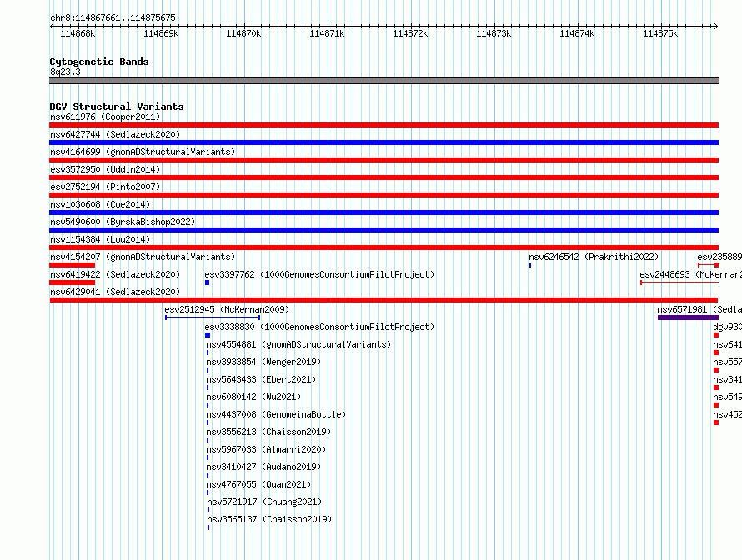This screenshot has height=560, width=742.
Task: Click the 8q23.3 band label
Action: pos(65,72)
